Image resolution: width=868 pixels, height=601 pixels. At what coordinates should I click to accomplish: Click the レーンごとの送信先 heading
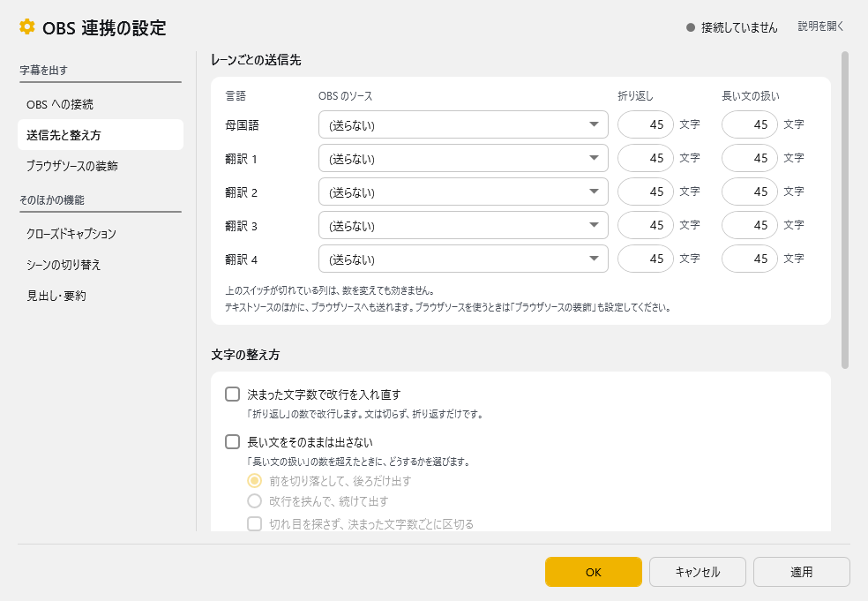click(x=256, y=60)
